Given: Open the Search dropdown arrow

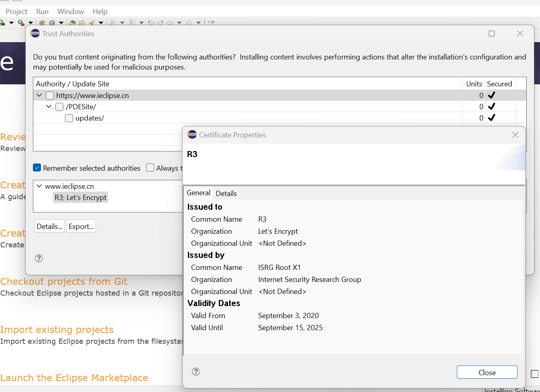Looking at the screenshot, I should click(x=101, y=23).
